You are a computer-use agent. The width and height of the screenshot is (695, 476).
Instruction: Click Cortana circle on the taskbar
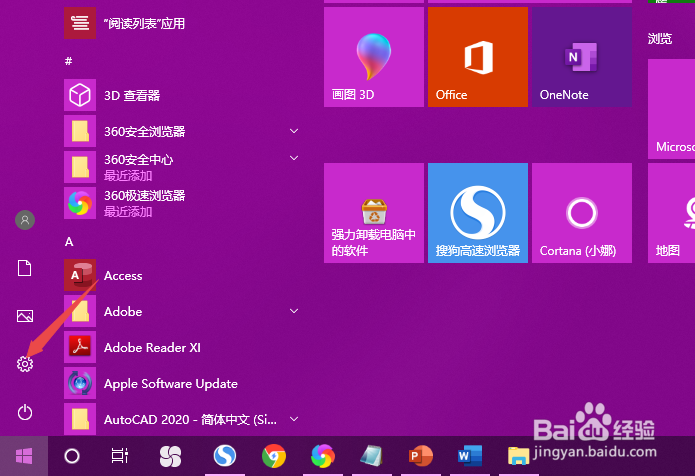click(x=72, y=456)
